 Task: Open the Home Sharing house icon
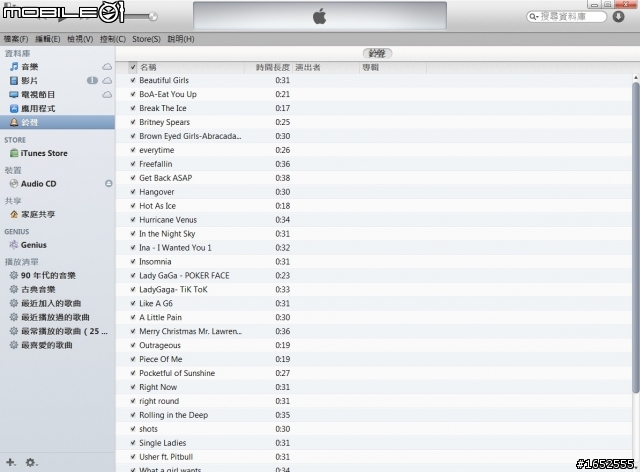(14, 214)
